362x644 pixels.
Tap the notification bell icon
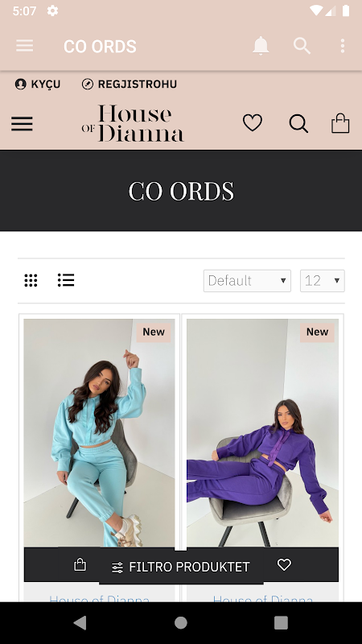(261, 46)
